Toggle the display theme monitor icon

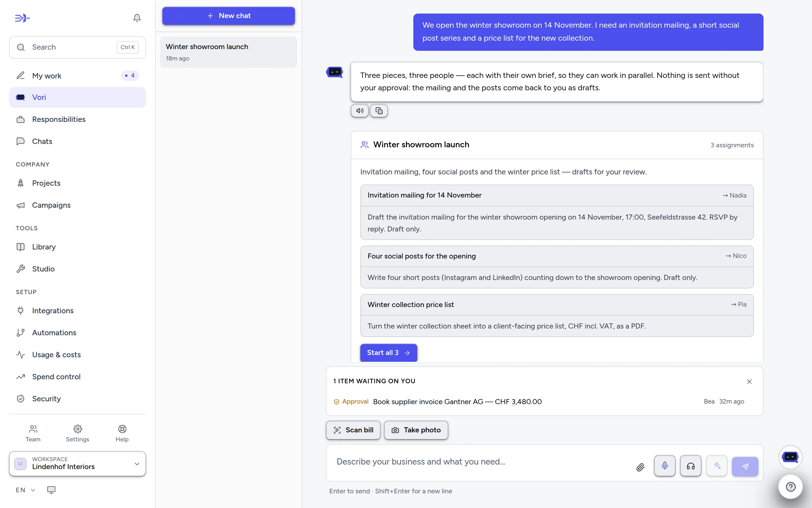coord(51,490)
